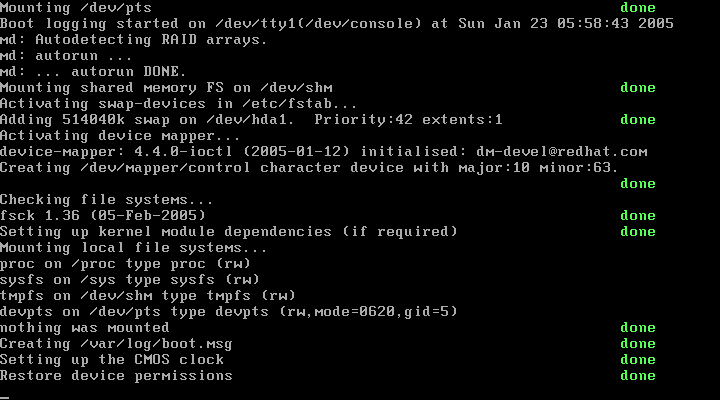Click 'done' beside fsck 1.36
Viewport: 720px width, 400px height.
[638, 216]
